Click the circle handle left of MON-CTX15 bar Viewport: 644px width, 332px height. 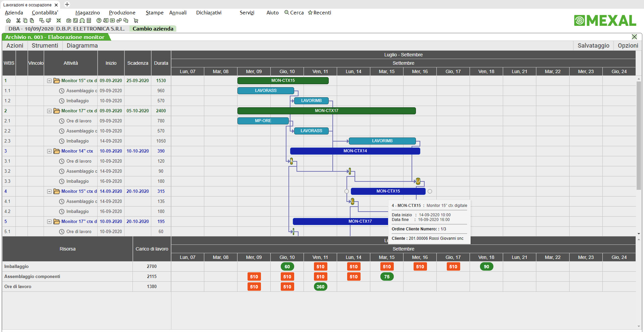point(346,191)
